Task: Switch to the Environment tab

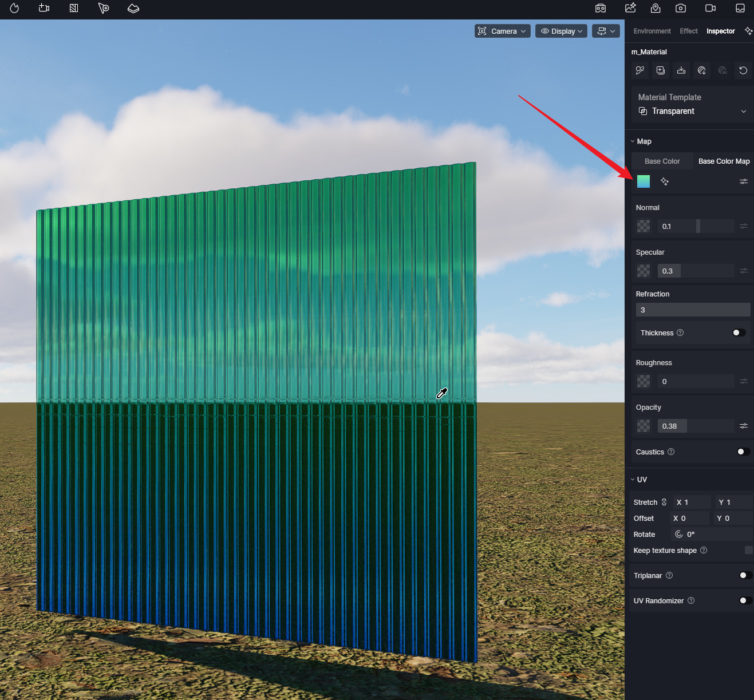Action: [652, 31]
